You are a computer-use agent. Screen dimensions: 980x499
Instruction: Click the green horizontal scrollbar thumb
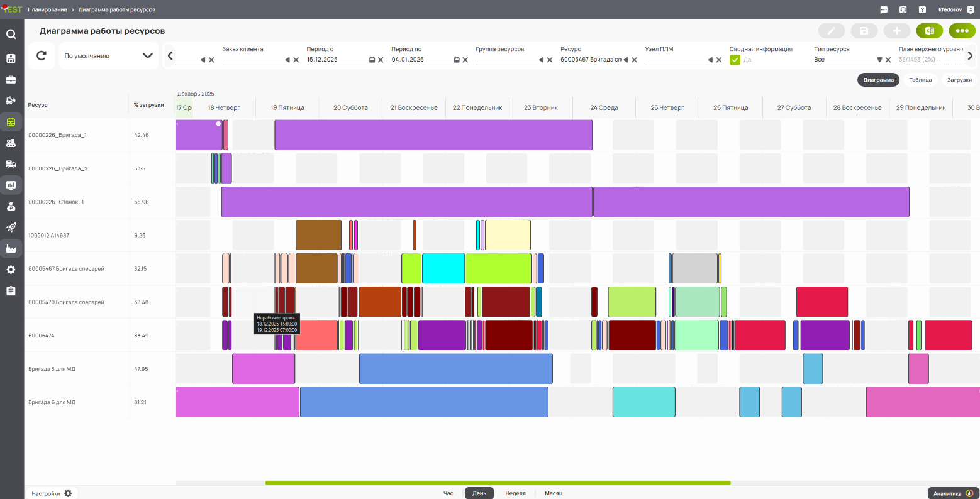(x=498, y=483)
